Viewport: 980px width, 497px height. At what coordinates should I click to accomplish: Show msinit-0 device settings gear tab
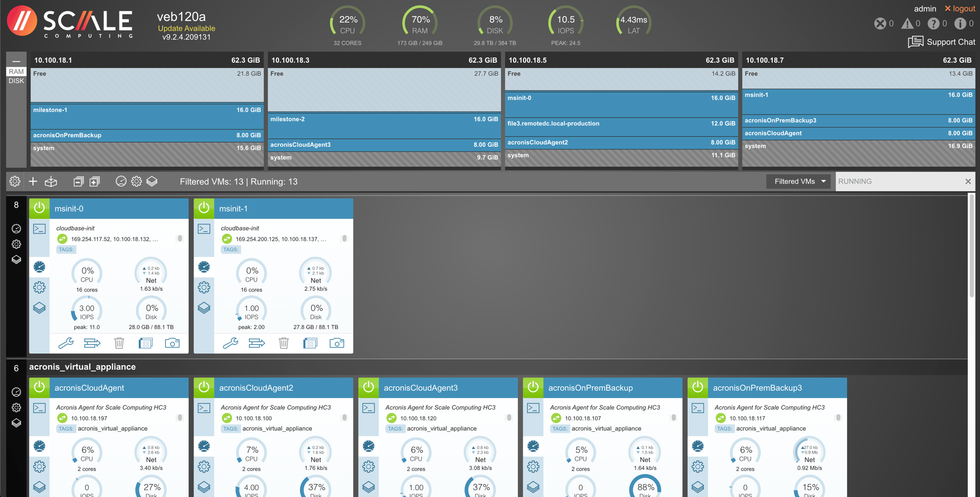[39, 287]
